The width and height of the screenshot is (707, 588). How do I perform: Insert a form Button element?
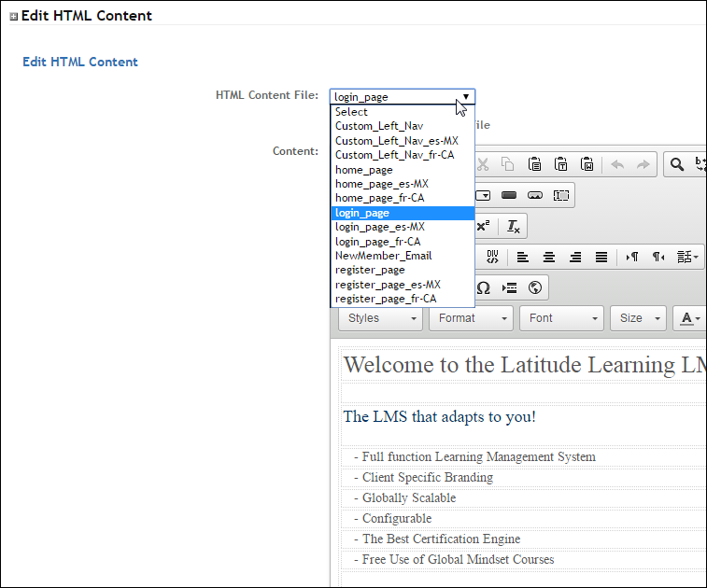pos(509,195)
